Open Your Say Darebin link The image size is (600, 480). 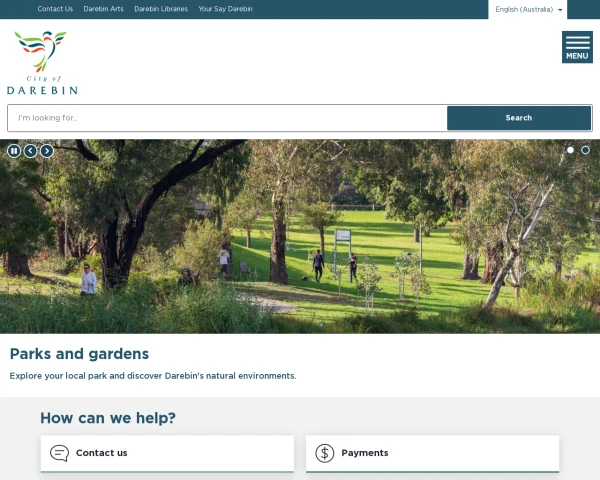225,9
